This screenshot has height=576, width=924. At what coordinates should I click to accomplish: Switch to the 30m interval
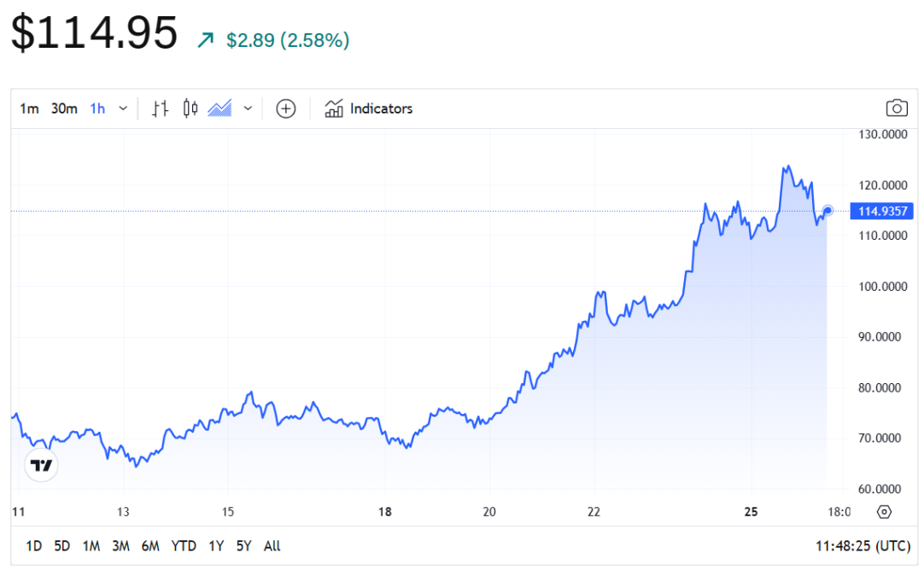pos(64,108)
